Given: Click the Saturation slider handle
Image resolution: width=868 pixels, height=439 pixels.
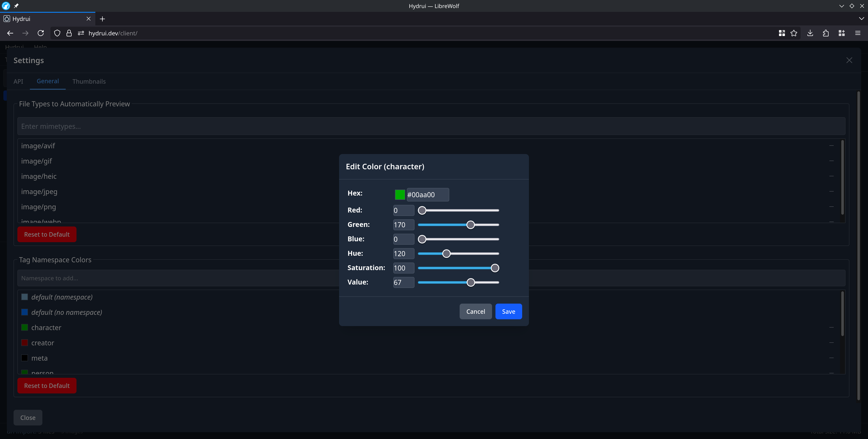Looking at the screenshot, I should point(495,268).
